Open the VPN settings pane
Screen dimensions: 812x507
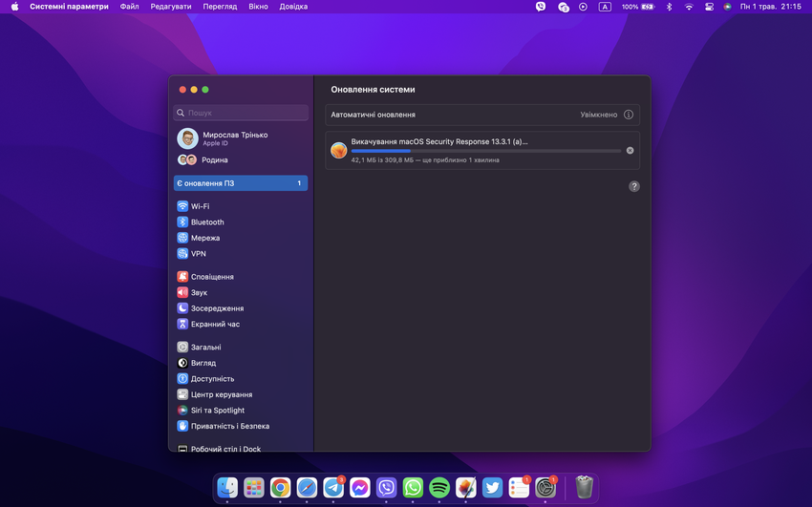pos(198,254)
